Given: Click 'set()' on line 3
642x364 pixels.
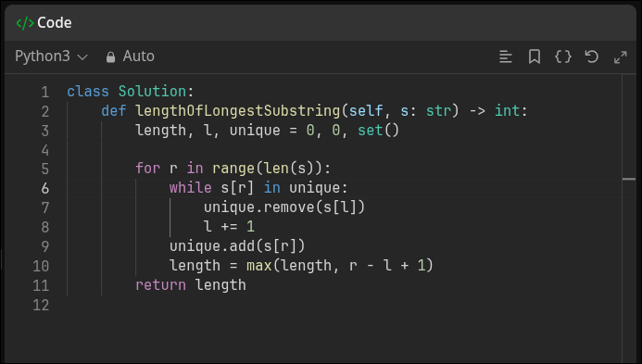Looking at the screenshot, I should click(x=378, y=131).
